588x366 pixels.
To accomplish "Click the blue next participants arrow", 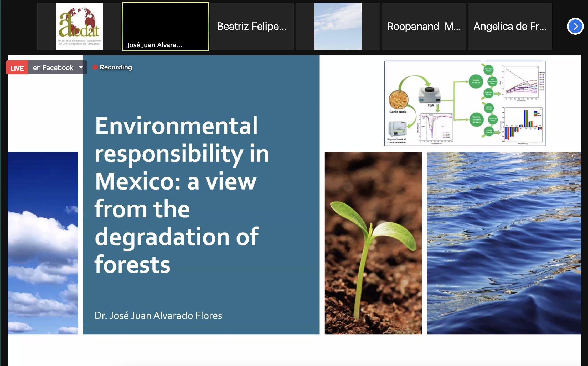I will pos(575,26).
